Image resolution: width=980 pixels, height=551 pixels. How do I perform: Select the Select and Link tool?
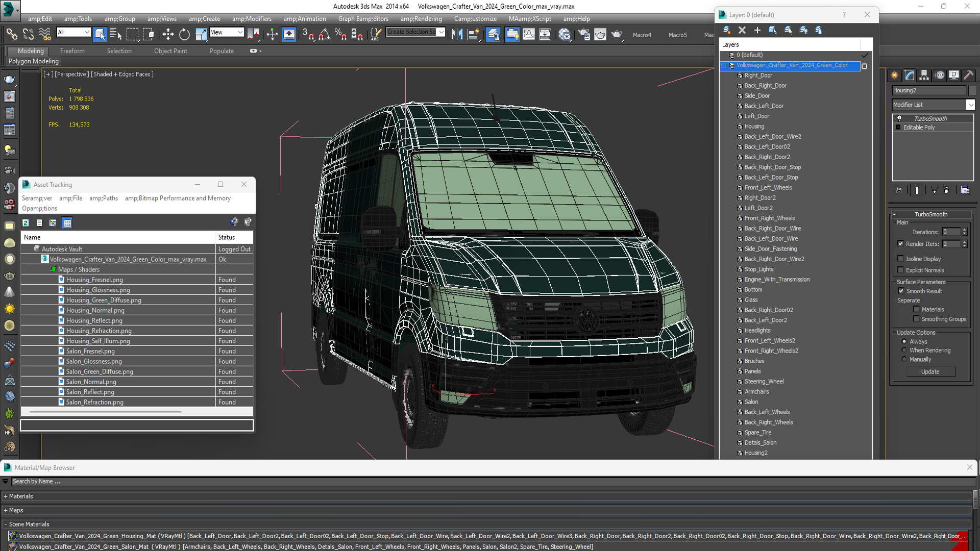point(11,34)
